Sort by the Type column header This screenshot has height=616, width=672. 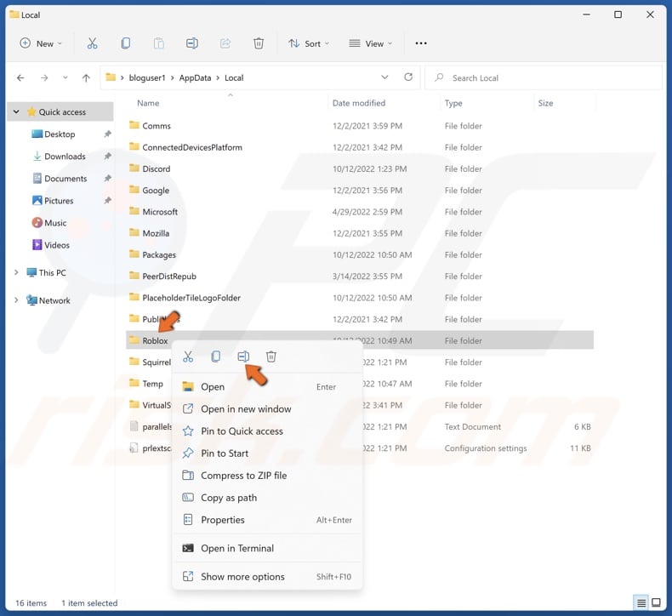(x=453, y=103)
